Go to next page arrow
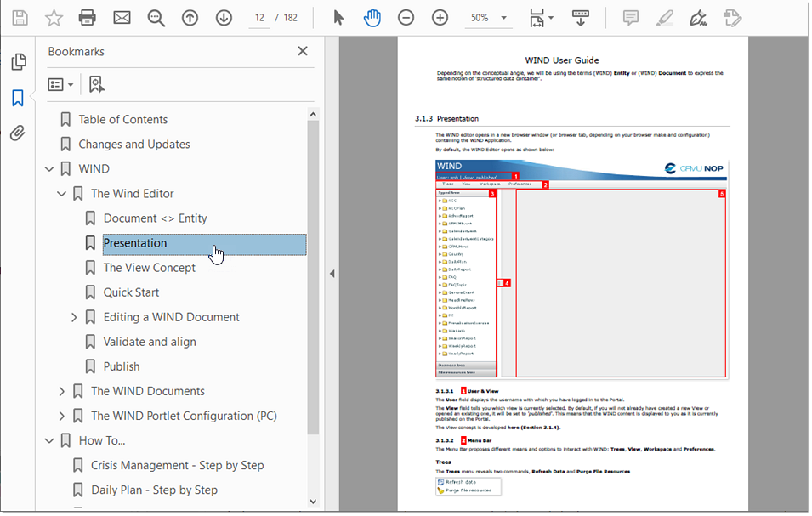This screenshot has height=516, width=812. coord(224,18)
